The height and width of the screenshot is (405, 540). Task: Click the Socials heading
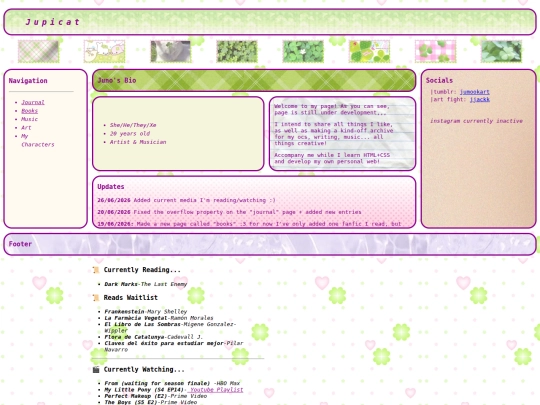pyautogui.click(x=439, y=80)
